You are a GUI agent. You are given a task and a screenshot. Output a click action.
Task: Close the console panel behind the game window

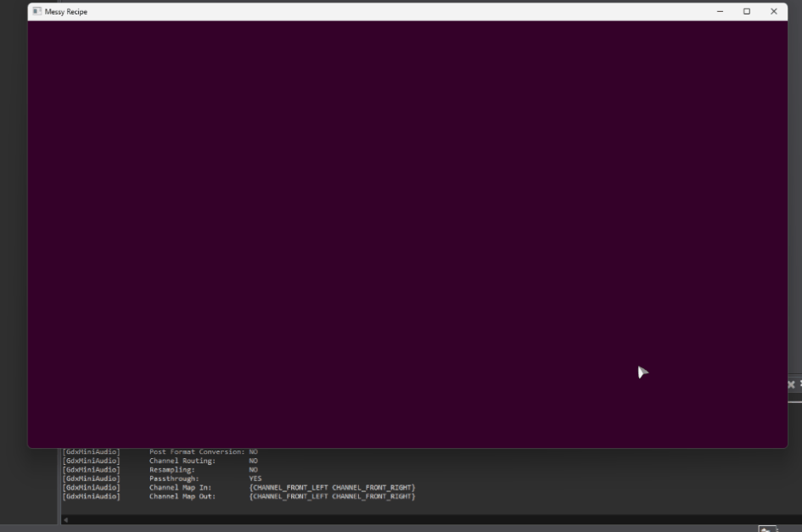tap(791, 384)
